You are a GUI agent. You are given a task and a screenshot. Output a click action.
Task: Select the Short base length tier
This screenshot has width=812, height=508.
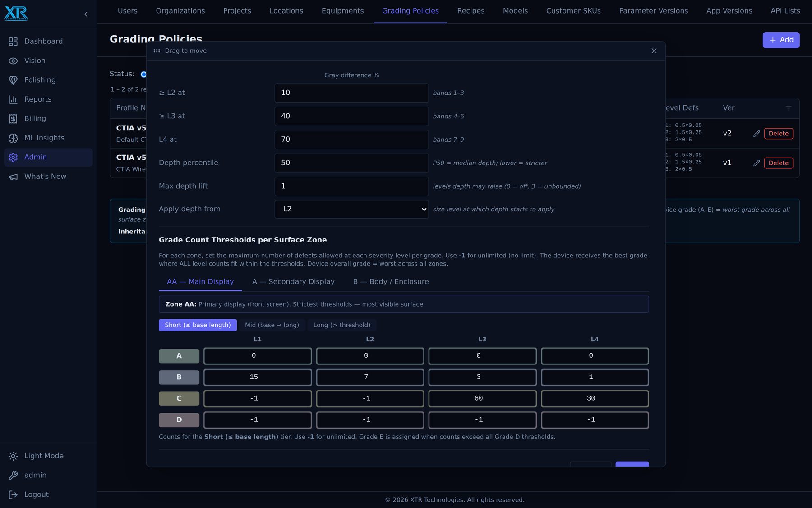point(198,325)
